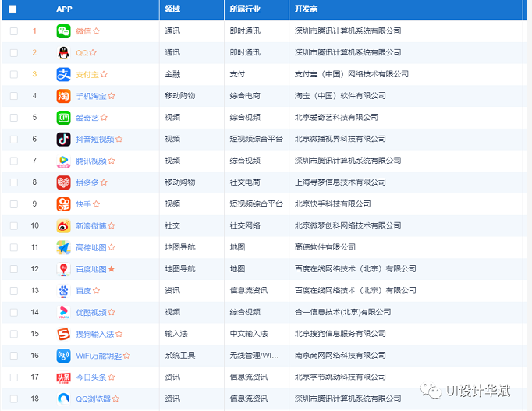
Task: Star the 拼多多 row
Action: [104, 182]
